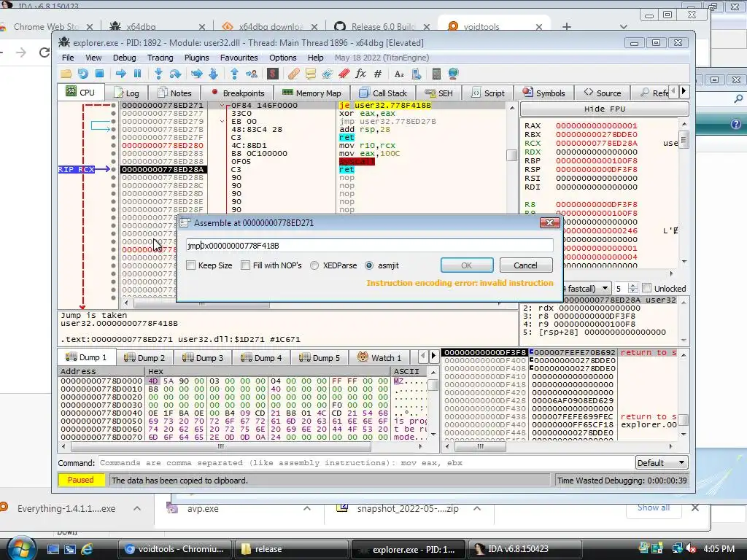Click the argument count spinner arrows

pyautogui.click(x=632, y=288)
